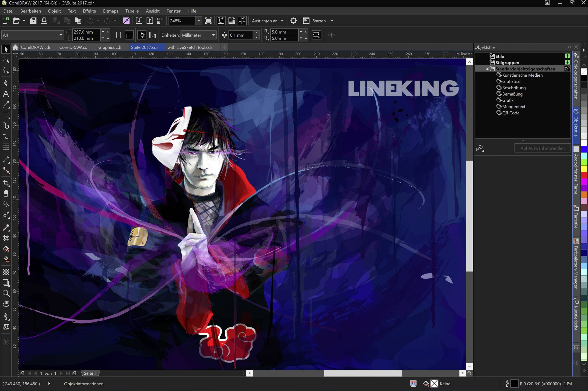Select the Crop tool

pyautogui.click(x=6, y=183)
